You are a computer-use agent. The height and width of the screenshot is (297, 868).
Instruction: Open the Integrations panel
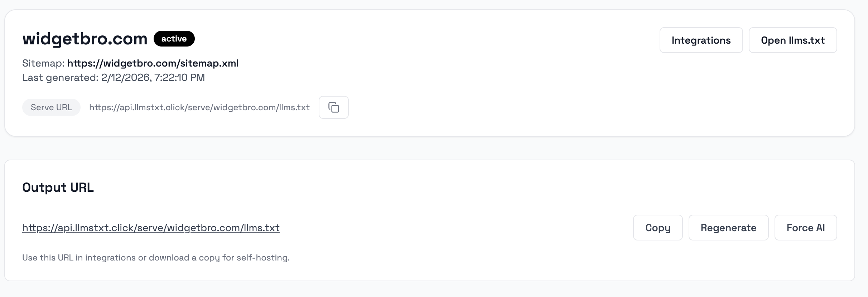tap(701, 40)
